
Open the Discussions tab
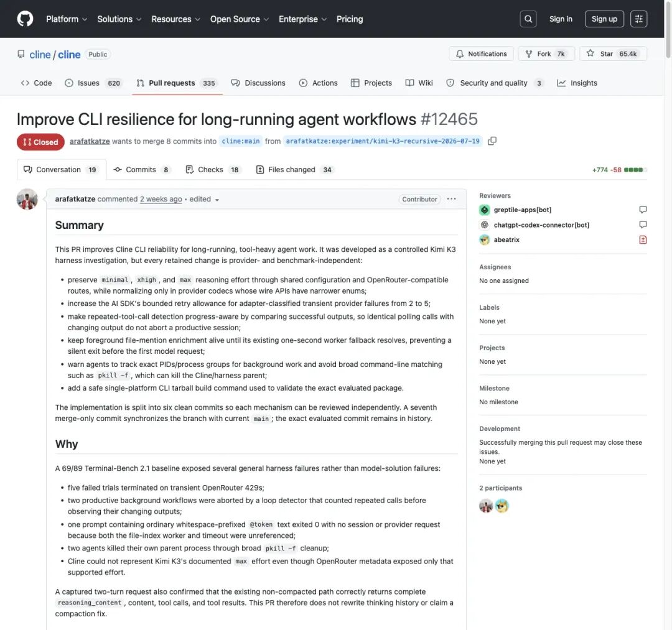point(258,83)
